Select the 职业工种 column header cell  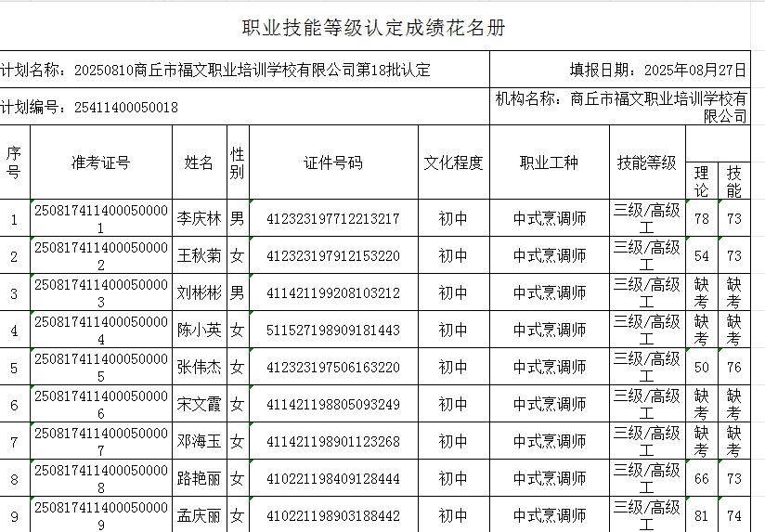coord(549,163)
